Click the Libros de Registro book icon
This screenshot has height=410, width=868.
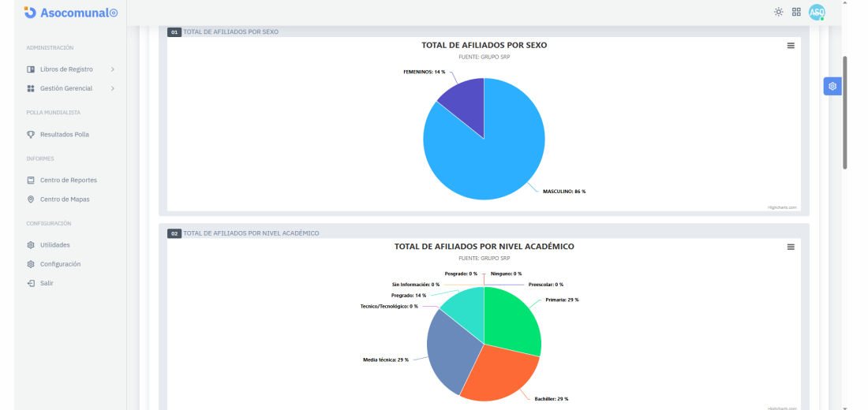pyautogui.click(x=31, y=69)
